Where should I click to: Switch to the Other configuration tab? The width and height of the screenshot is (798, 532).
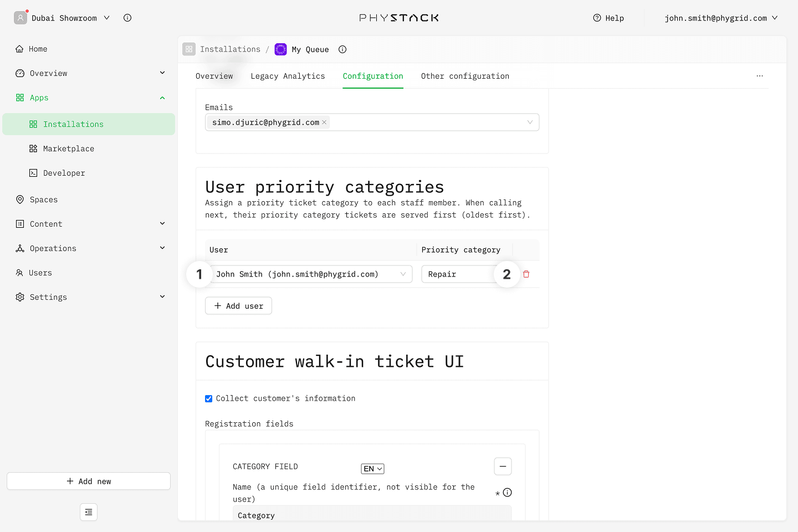point(465,76)
